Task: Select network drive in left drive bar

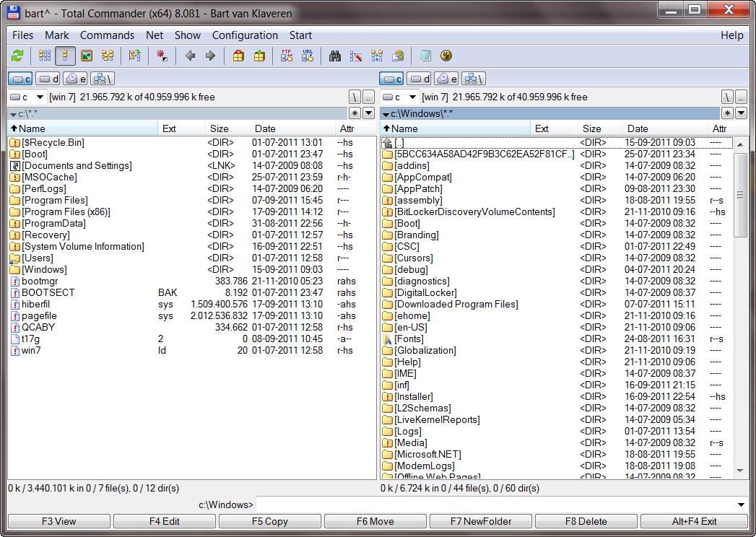Action: (x=103, y=79)
